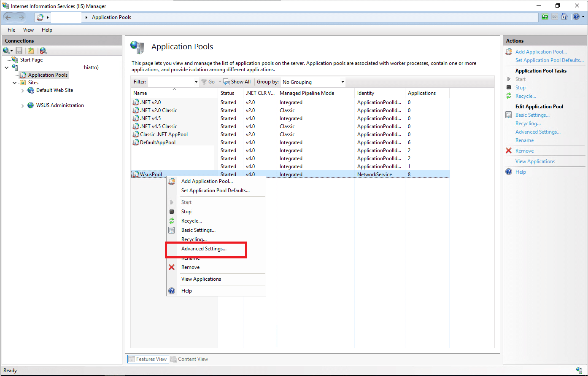Select the .NET v2.0 pool row
The width and height of the screenshot is (588, 376).
tap(290, 102)
